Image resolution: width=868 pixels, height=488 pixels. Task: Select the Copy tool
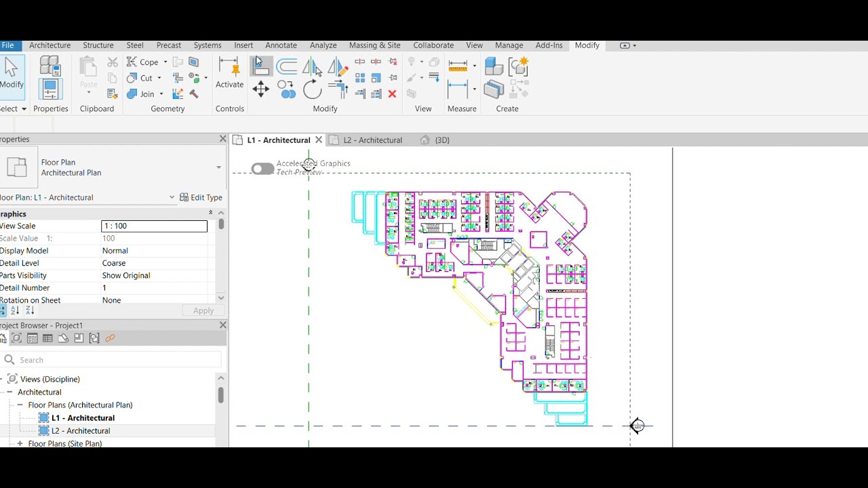[x=287, y=89]
